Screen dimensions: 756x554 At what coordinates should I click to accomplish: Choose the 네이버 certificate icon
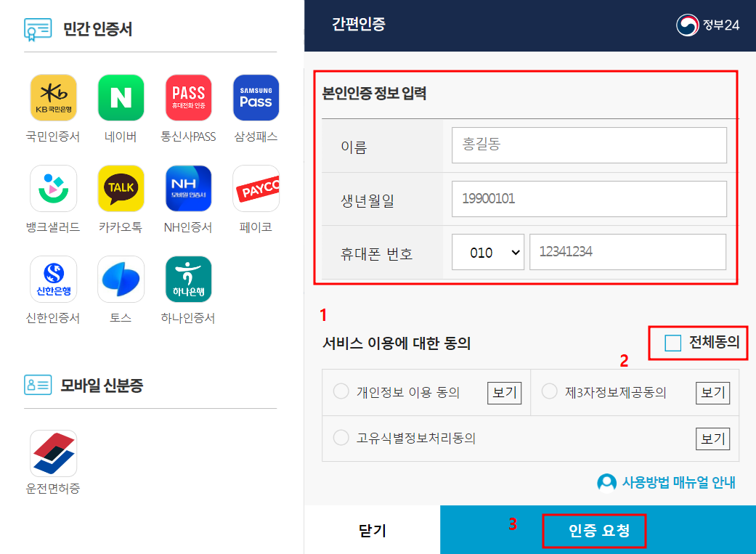tap(121, 97)
